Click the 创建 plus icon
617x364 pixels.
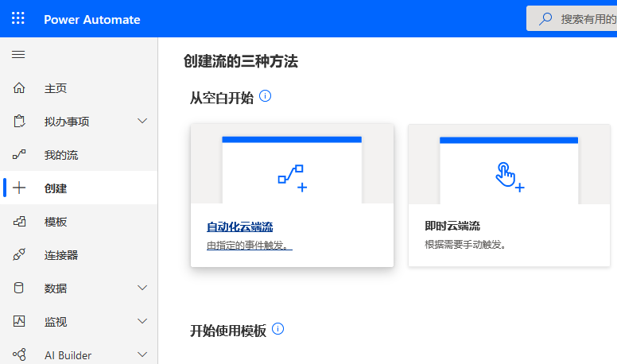click(x=19, y=188)
